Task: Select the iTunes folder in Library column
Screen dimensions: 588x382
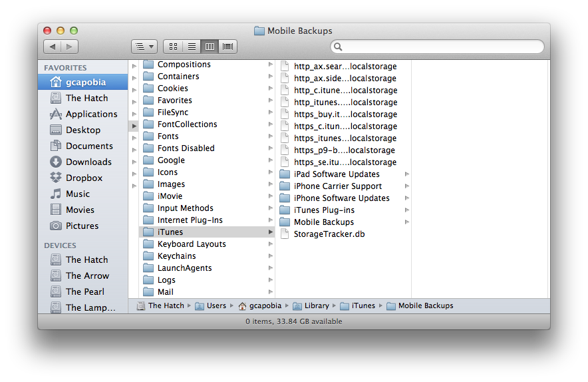Action: coord(207,232)
